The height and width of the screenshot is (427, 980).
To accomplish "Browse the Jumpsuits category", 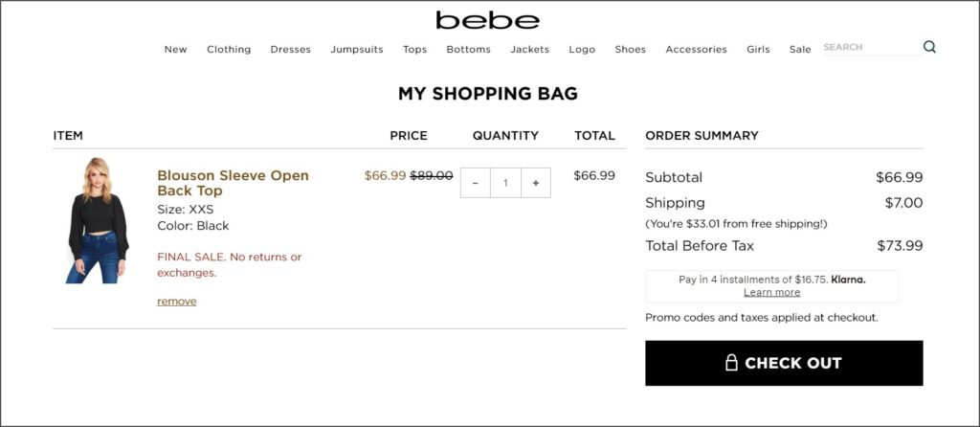I will click(x=357, y=50).
